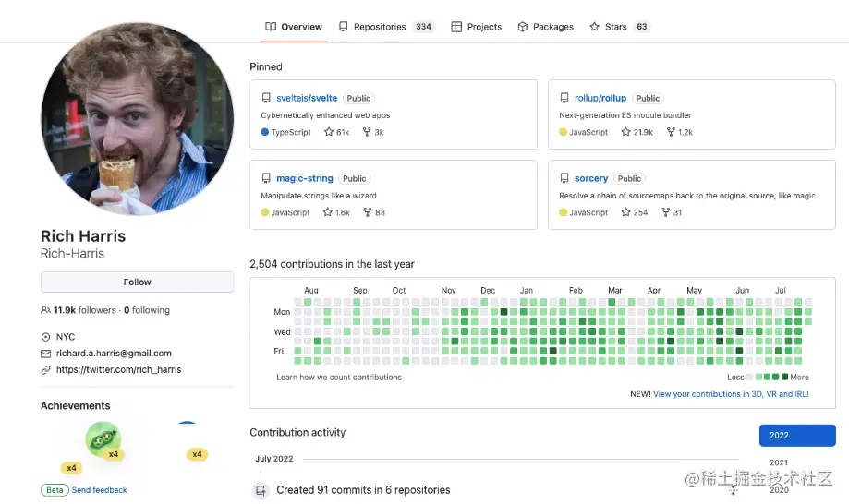Switch to the Repositories tab
The image size is (849, 504).
point(386,27)
